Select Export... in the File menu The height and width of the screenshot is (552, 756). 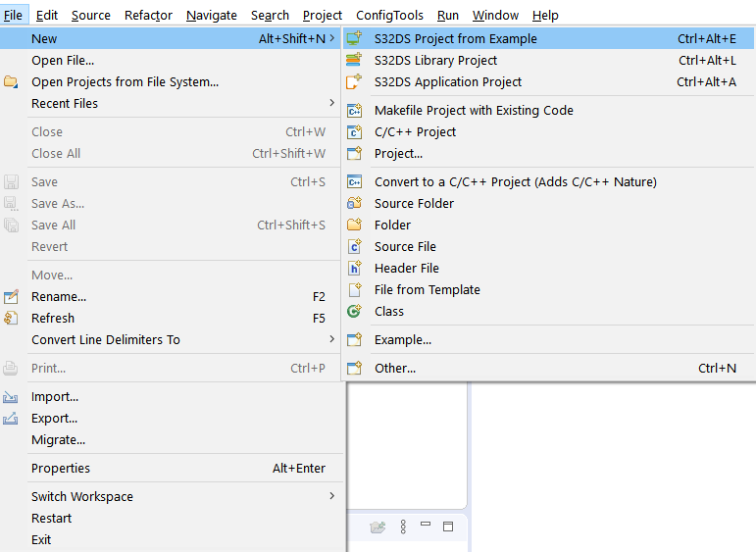pyautogui.click(x=54, y=419)
